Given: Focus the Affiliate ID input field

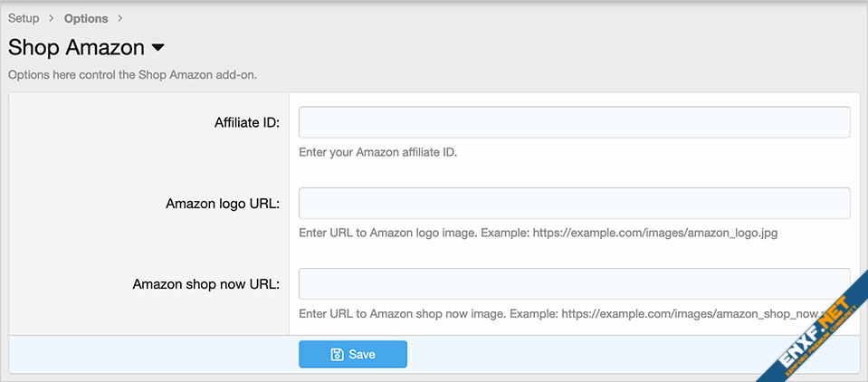Looking at the screenshot, I should pos(574,122).
